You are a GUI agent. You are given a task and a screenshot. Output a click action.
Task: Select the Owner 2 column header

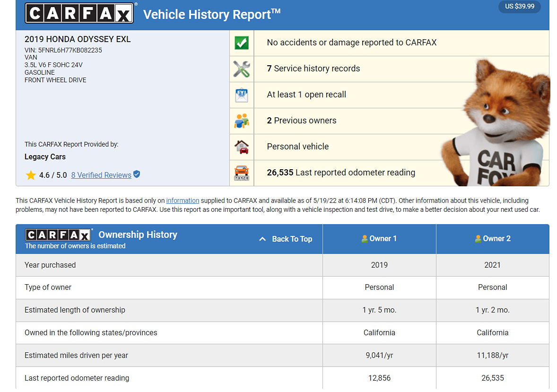tap(493, 239)
